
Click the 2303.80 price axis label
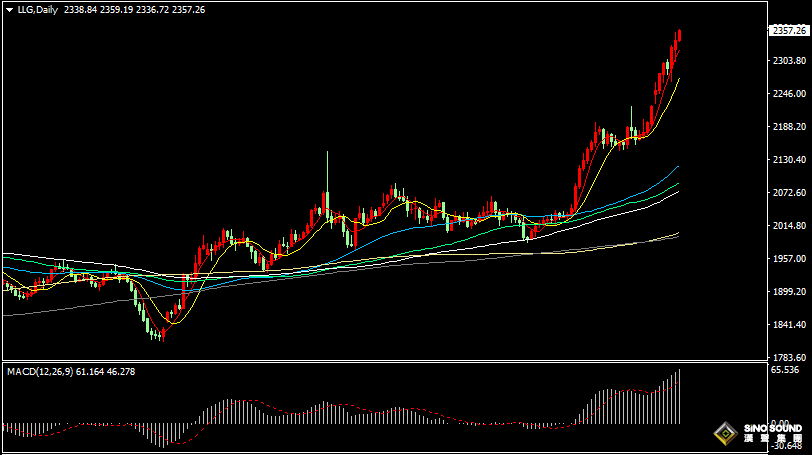788,61
